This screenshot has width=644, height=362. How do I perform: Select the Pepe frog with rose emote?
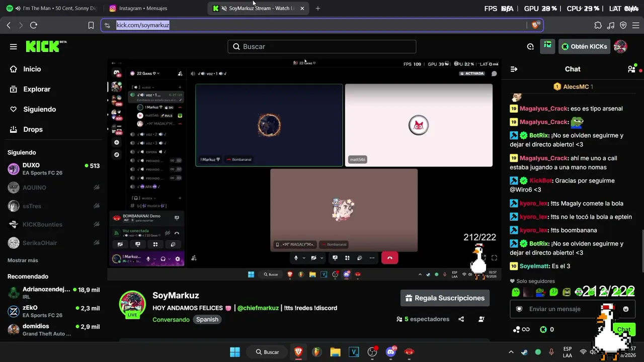click(540, 292)
